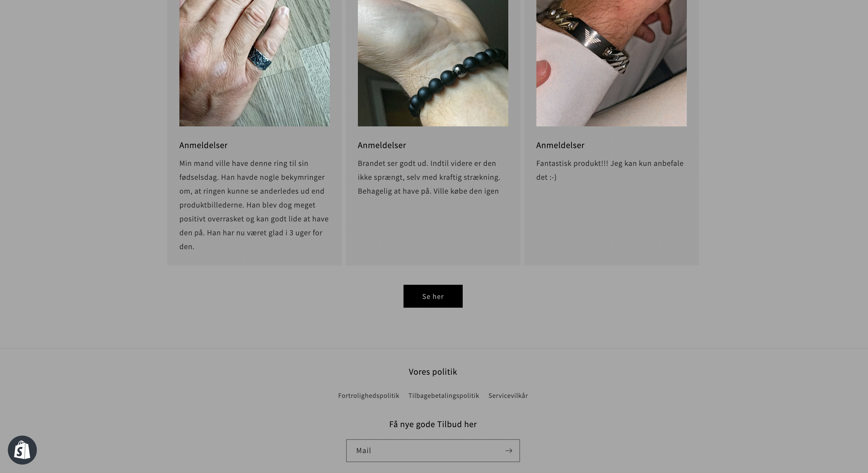The height and width of the screenshot is (473, 868).
Task: Click the 'Se her' button
Action: (433, 296)
